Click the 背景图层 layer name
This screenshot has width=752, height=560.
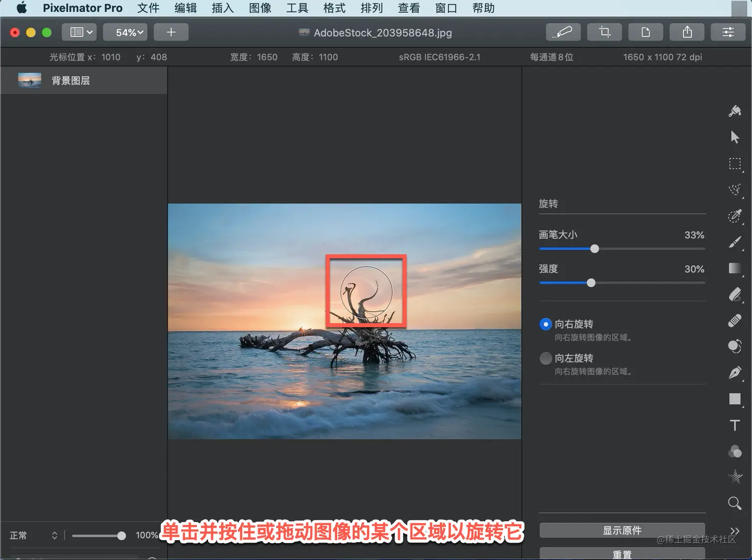[71, 81]
